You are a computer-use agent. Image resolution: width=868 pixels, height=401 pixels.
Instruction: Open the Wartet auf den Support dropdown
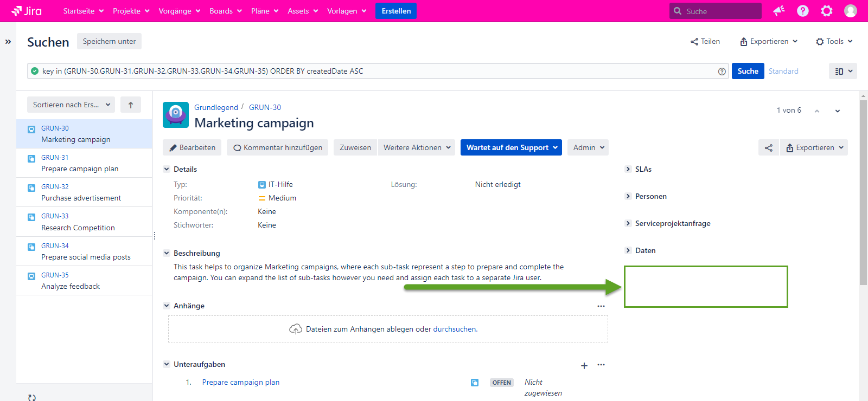(x=511, y=147)
